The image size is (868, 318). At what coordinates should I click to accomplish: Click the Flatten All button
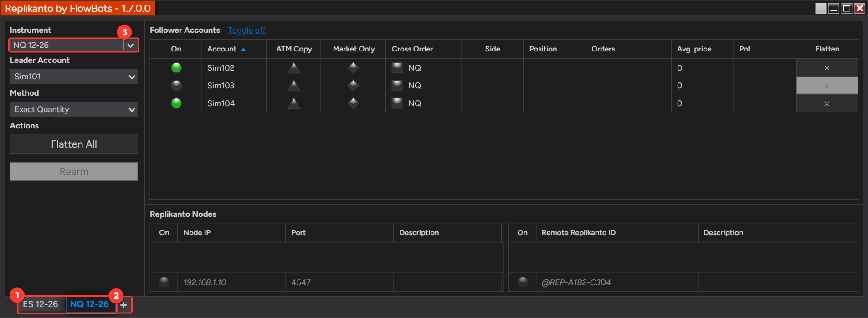[74, 144]
